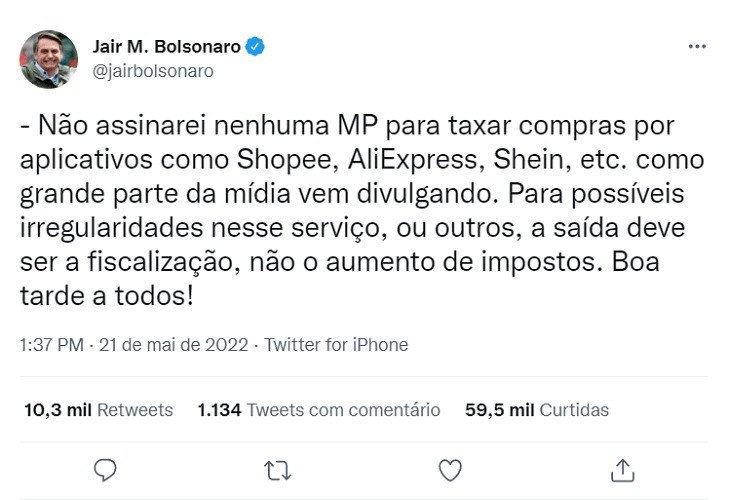Image resolution: width=729 pixels, height=500 pixels.
Task: Open the share tweet icon
Action: coord(622,469)
